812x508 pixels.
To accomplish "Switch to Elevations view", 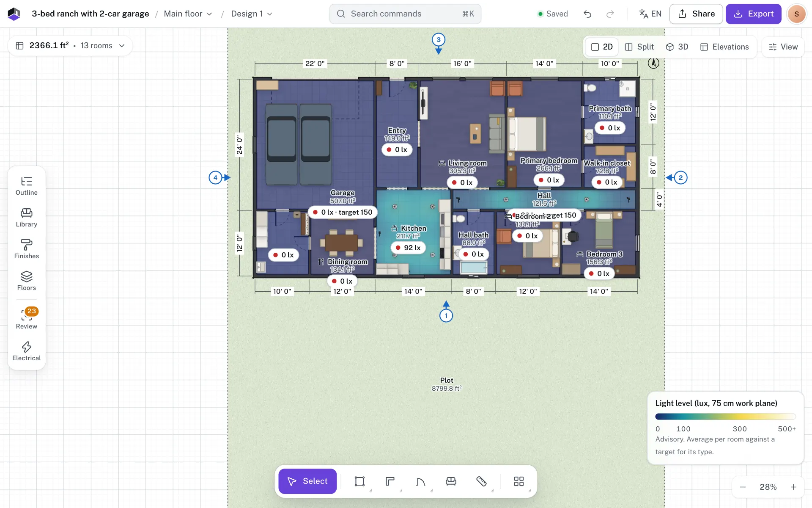I will pyautogui.click(x=724, y=47).
